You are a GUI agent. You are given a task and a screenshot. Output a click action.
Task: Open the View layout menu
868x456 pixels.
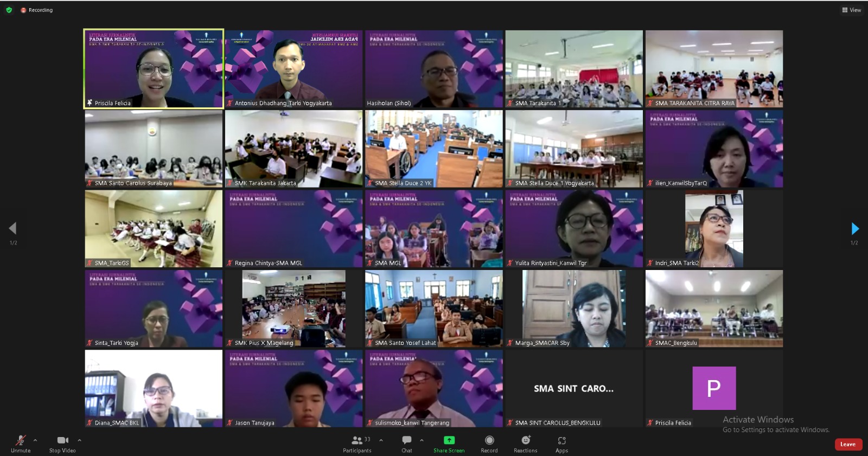click(x=851, y=10)
